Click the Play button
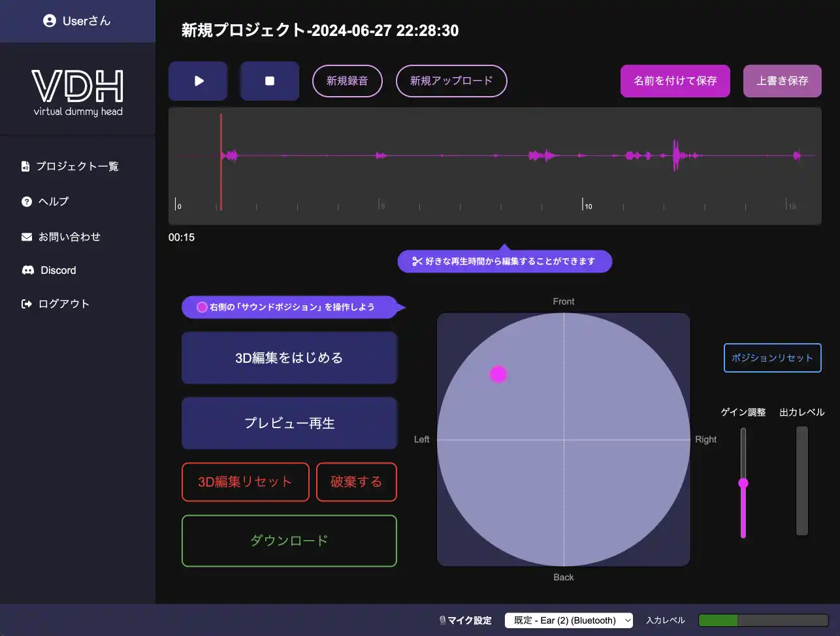Viewport: 840px width, 636px height. click(198, 81)
